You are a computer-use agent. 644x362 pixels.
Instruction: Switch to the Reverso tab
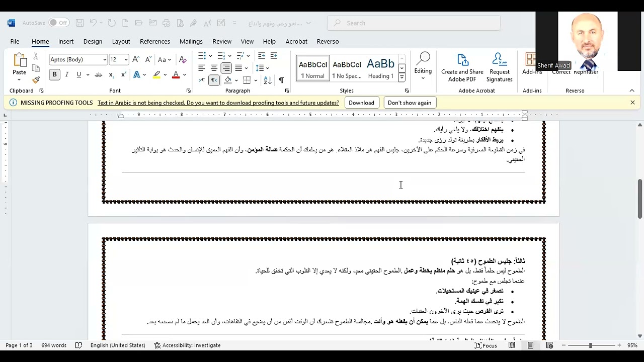coord(328,41)
